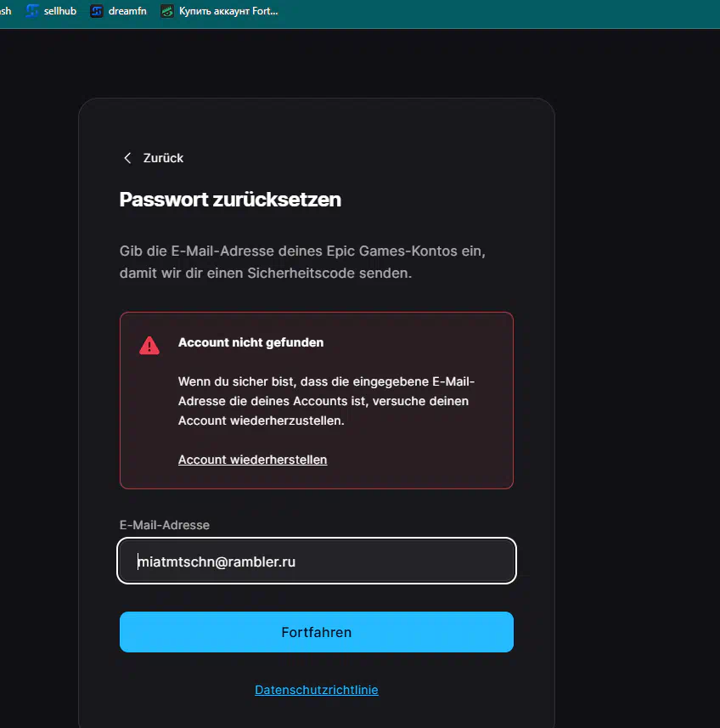Image resolution: width=720 pixels, height=728 pixels.
Task: Click the red warning triangle icon
Action: tap(149, 346)
